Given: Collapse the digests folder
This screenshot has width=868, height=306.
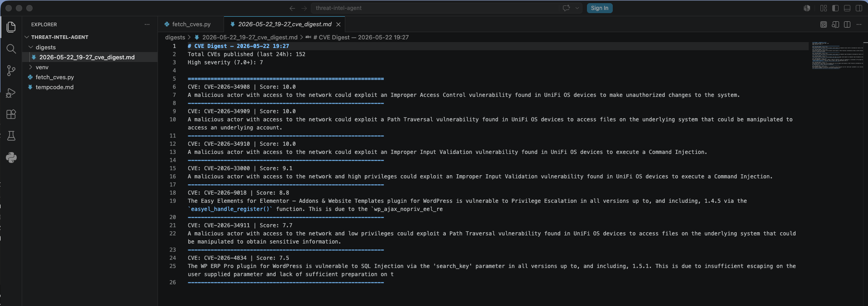Looking at the screenshot, I should pos(91,47).
